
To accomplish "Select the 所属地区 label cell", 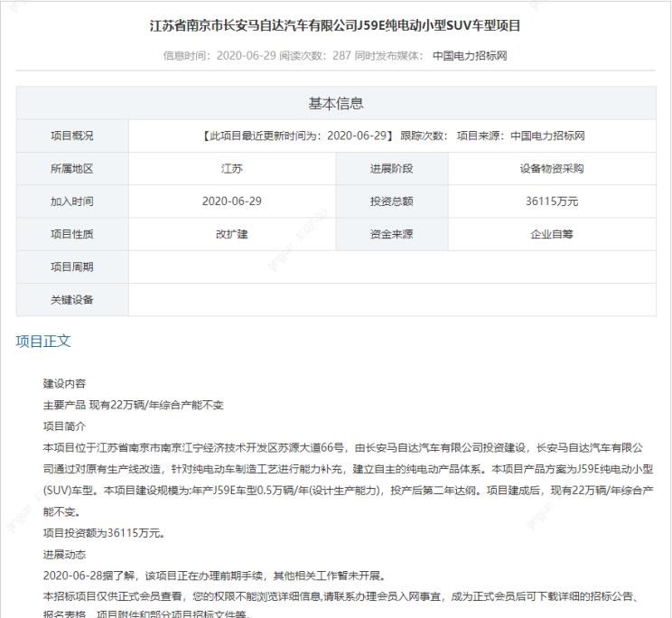I will (72, 168).
